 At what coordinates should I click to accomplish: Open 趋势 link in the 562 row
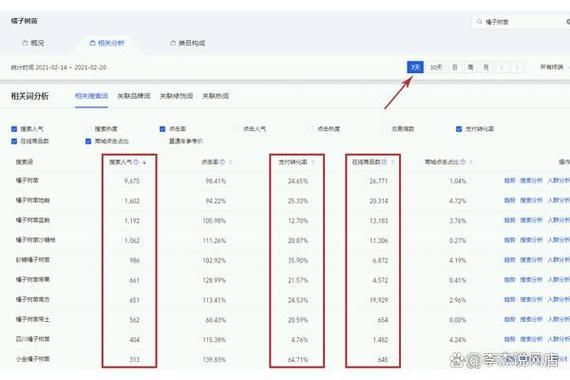coord(510,319)
